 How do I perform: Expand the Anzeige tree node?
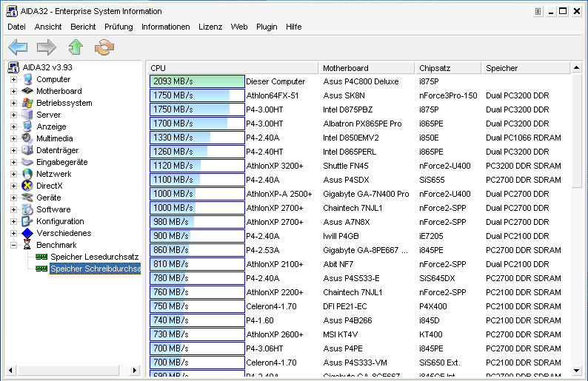(x=13, y=127)
